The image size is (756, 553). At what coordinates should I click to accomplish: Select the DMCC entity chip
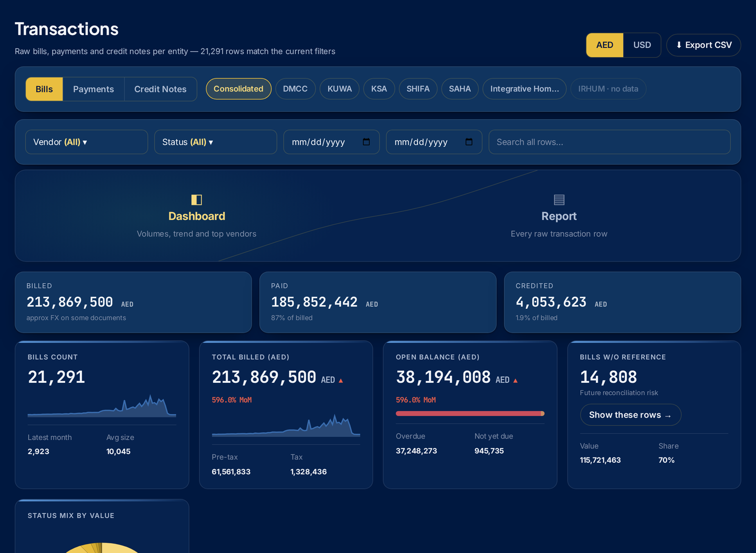coord(295,89)
